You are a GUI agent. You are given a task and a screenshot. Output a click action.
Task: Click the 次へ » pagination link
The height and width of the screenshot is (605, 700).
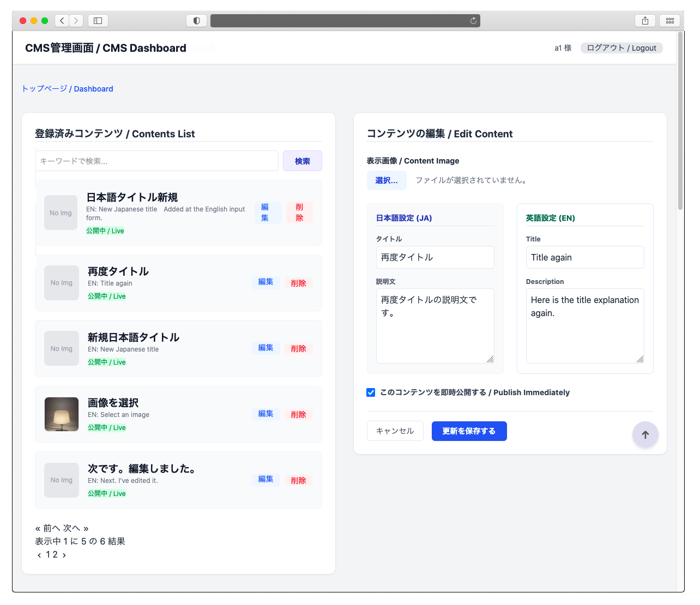(76, 528)
